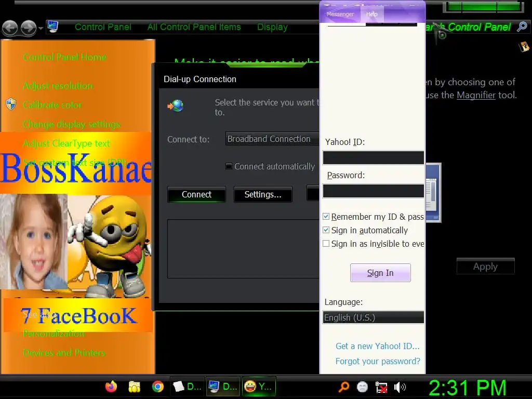Viewport: 532px width, 399px height.
Task: Open the recent pages dropdown arrow next to navigation arrows
Action: click(x=41, y=28)
